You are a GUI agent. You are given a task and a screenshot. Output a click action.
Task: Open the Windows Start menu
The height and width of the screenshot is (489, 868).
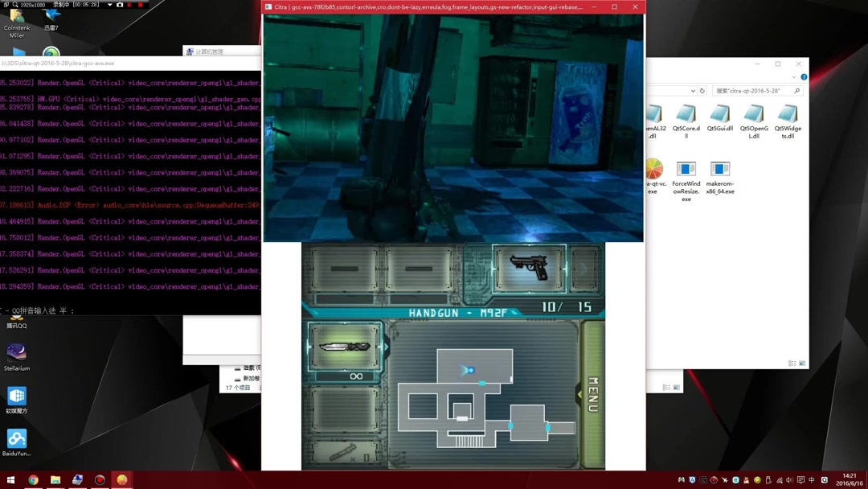pos(10,480)
